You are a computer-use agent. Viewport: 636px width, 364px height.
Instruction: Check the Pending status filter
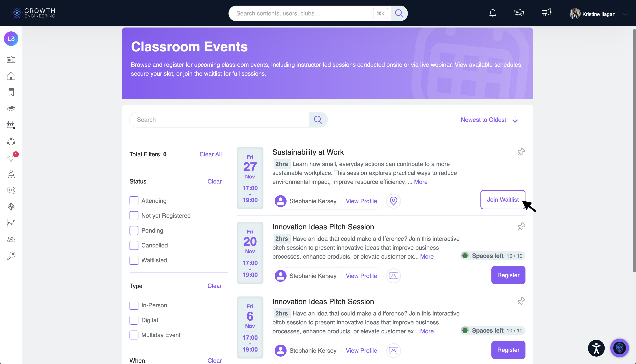pyautogui.click(x=134, y=231)
